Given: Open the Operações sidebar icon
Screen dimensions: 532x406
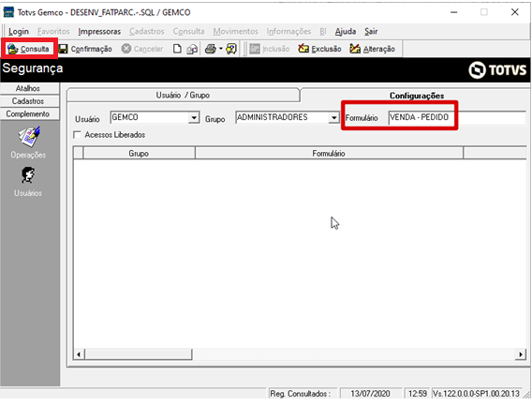Looking at the screenshot, I should [x=28, y=143].
